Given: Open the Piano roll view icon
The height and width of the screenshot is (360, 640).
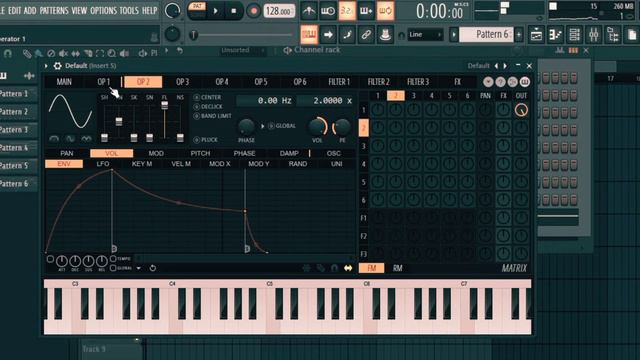Looking at the screenshot, I should click(x=555, y=35).
